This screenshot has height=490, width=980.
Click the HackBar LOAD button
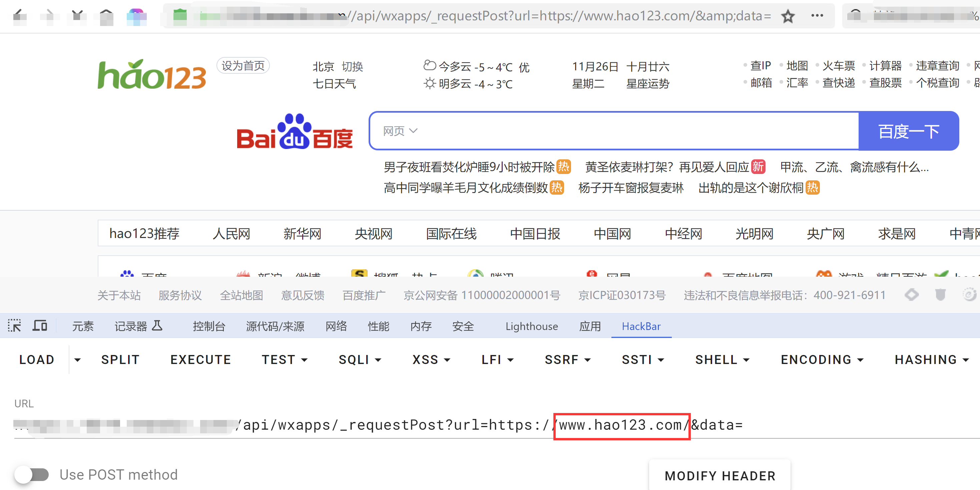click(37, 360)
